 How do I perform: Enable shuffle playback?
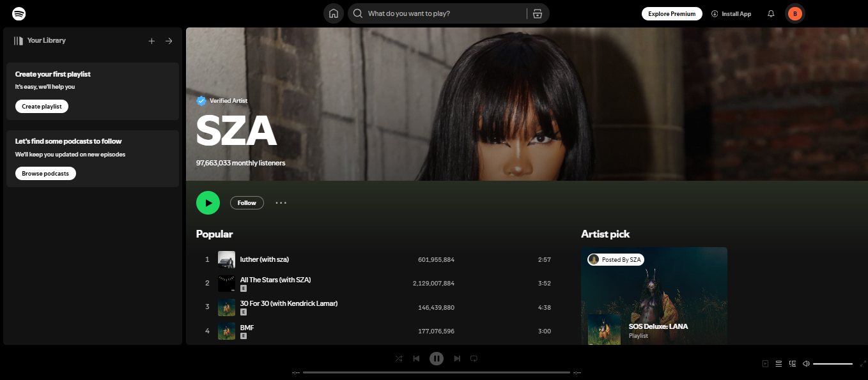398,358
